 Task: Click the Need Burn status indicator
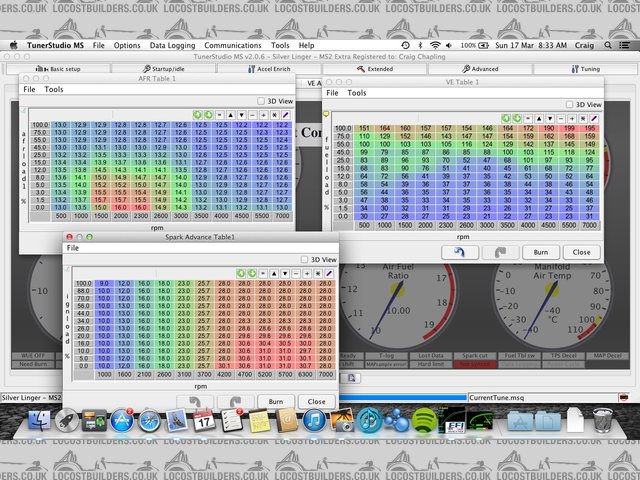[x=33, y=364]
